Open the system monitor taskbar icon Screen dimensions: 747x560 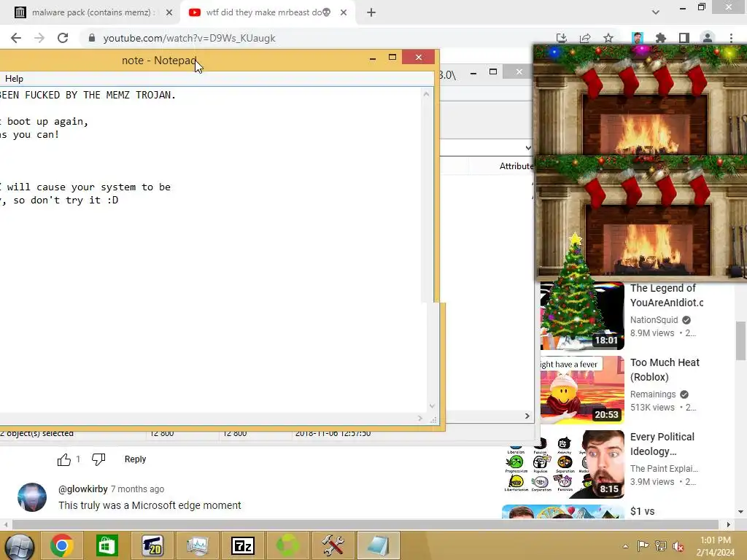click(197, 545)
